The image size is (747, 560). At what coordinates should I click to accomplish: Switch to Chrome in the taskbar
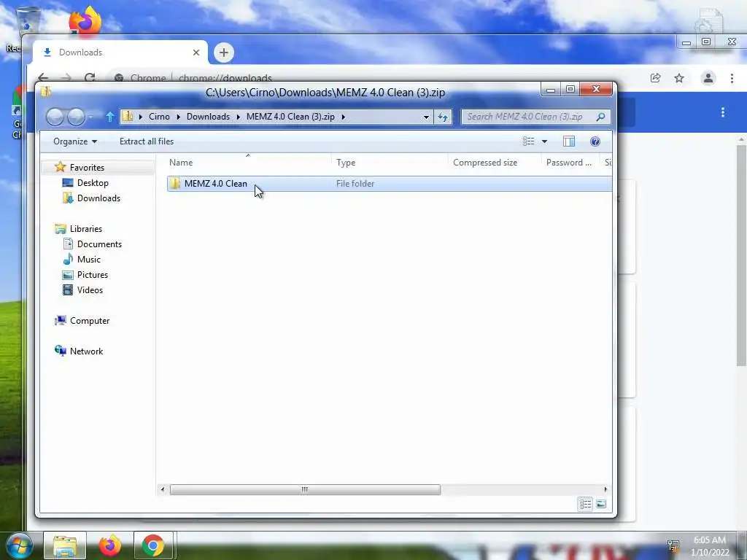coord(153,545)
